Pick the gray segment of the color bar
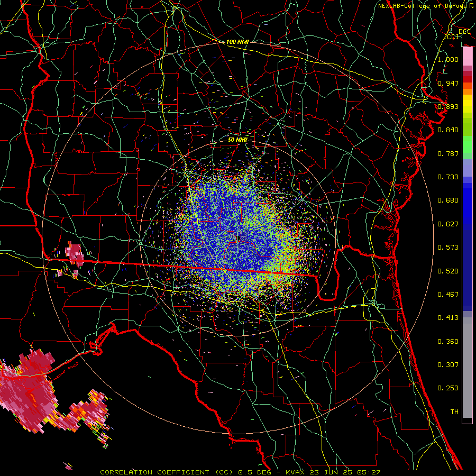 point(467,368)
